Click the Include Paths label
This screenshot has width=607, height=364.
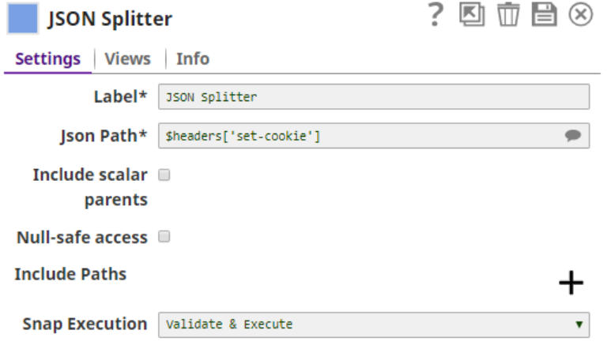[x=70, y=274]
